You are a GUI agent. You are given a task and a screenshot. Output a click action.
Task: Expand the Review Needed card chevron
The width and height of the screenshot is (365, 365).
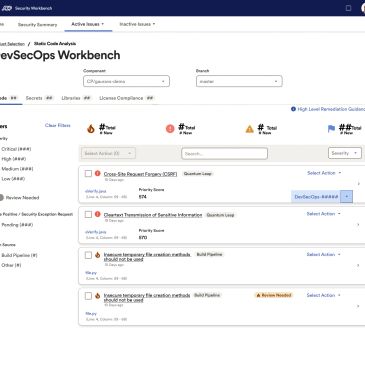pyautogui.click(x=359, y=306)
